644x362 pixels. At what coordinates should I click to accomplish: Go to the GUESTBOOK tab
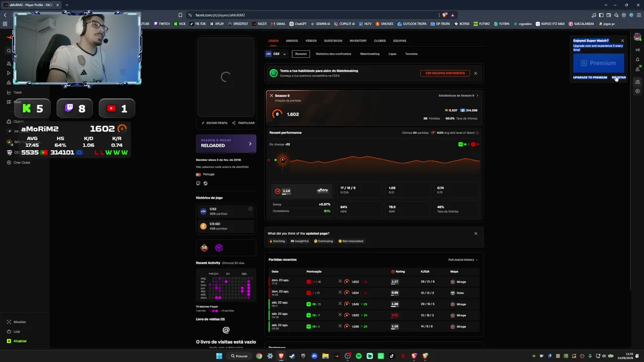point(333,41)
